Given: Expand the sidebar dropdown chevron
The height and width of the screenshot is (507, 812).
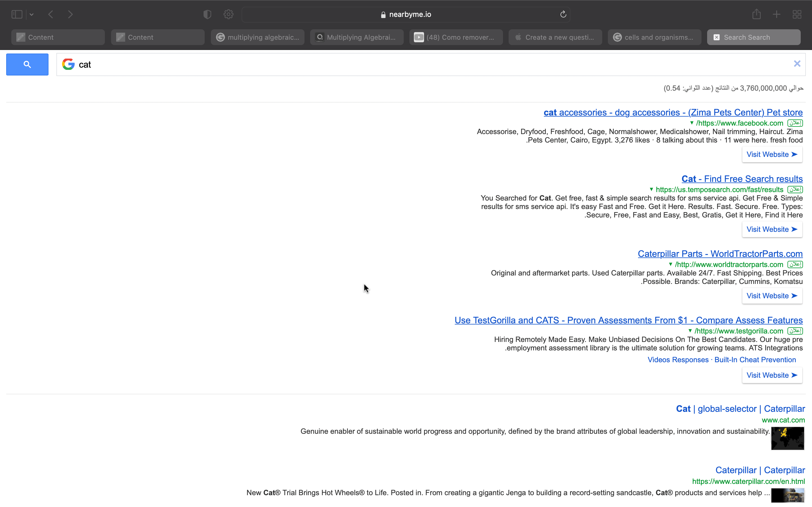Looking at the screenshot, I should coord(32,14).
